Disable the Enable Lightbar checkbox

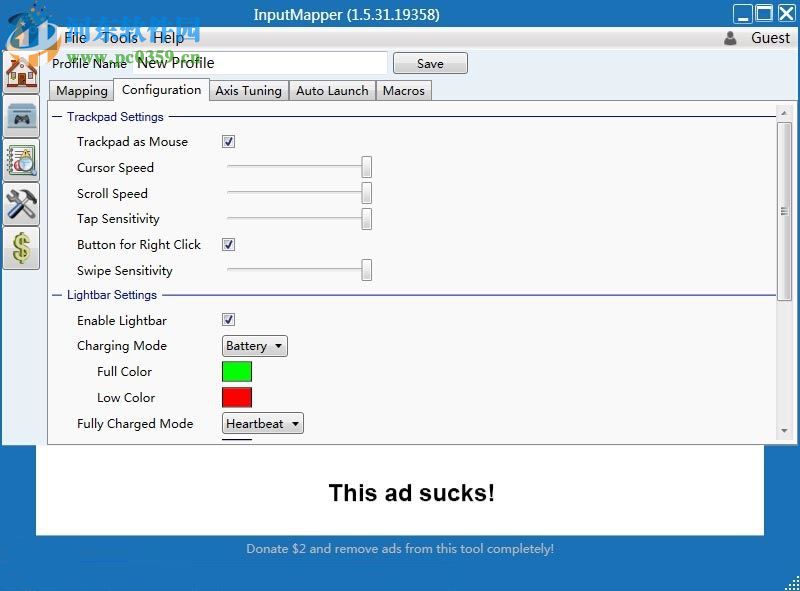[x=228, y=320]
